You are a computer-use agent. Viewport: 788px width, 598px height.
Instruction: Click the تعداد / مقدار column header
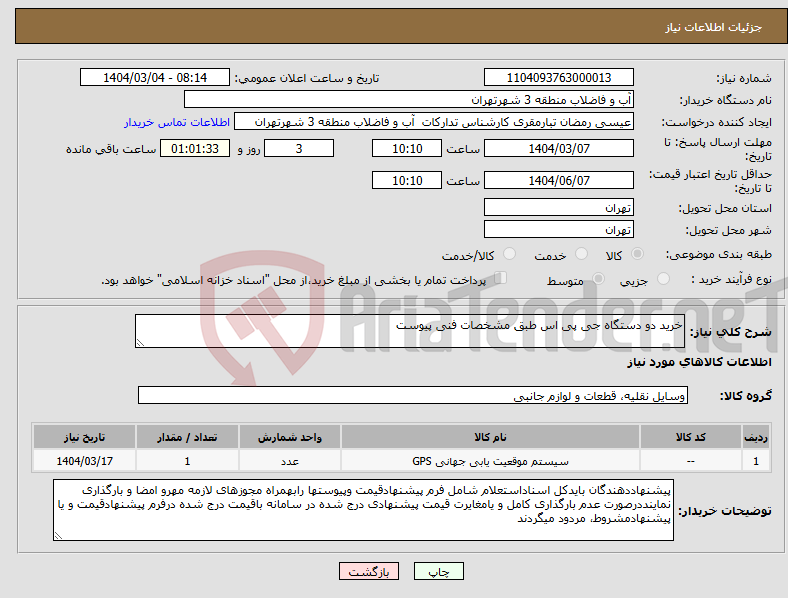tap(187, 437)
